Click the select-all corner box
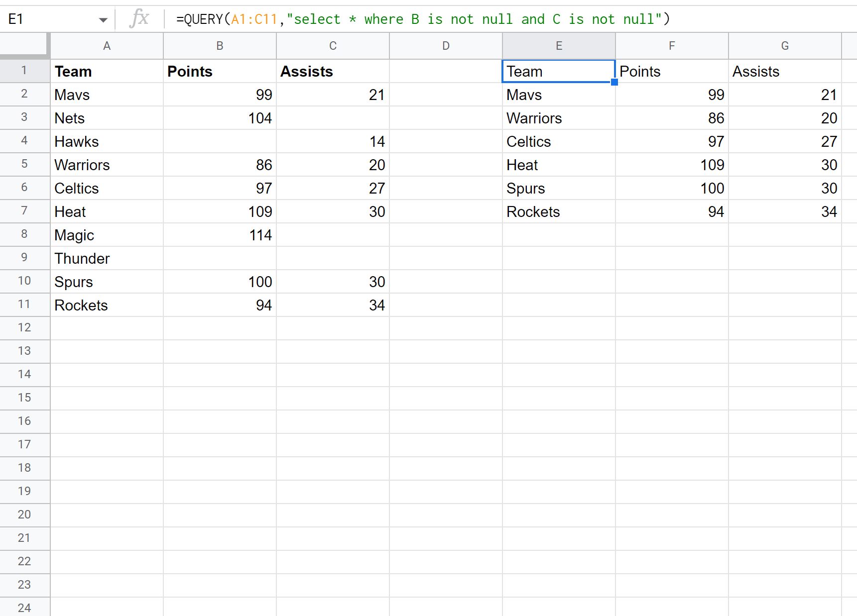The height and width of the screenshot is (616, 857). click(24, 46)
